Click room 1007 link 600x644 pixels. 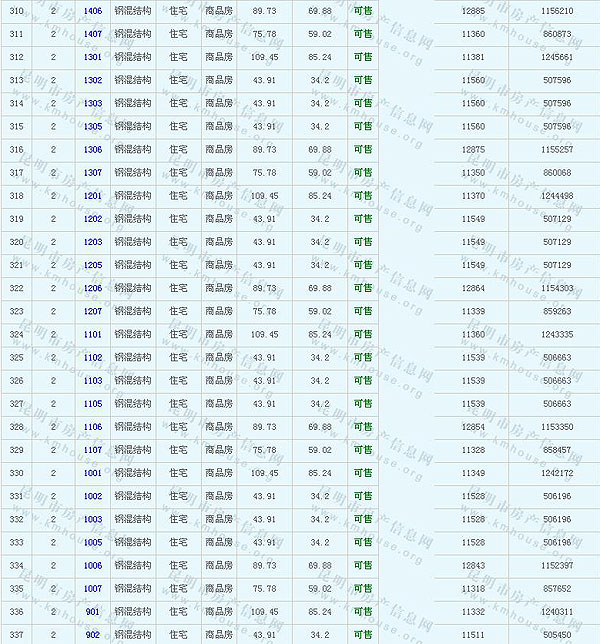click(x=93, y=589)
